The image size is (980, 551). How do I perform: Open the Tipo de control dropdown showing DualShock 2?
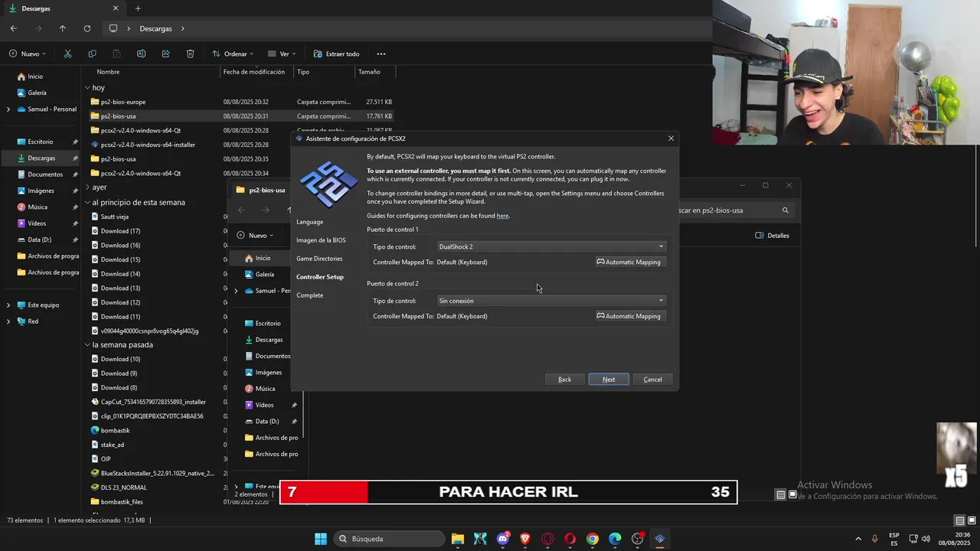tap(551, 246)
